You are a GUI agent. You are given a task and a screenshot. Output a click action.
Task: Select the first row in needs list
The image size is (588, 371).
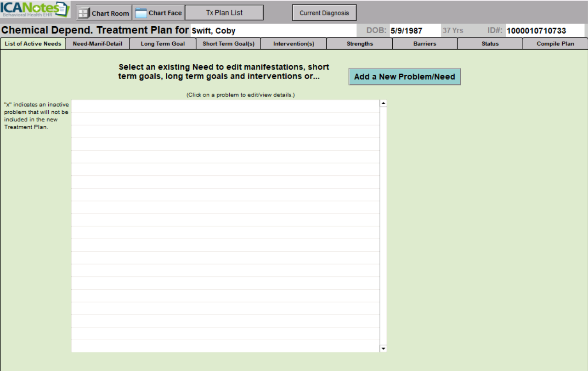click(225, 106)
